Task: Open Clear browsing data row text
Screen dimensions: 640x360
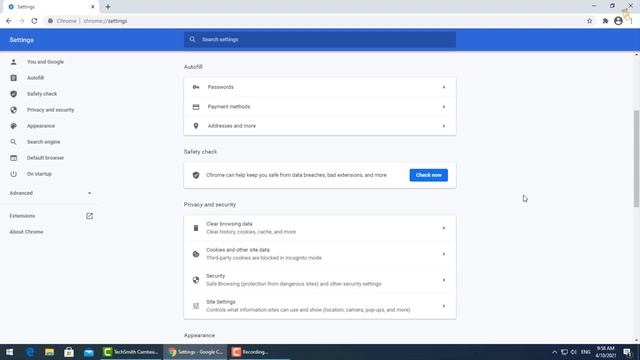Action: [251, 228]
